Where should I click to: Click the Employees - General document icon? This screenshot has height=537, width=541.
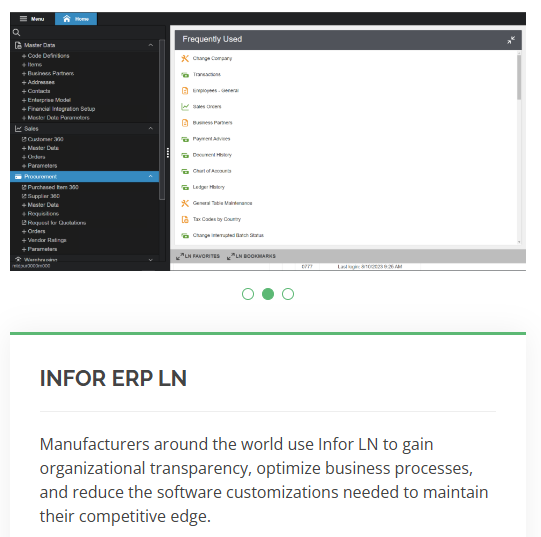185,91
